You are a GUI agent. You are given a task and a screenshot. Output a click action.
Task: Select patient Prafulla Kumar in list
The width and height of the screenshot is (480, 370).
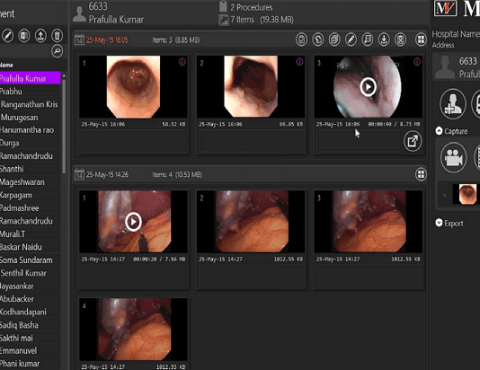coord(30,79)
